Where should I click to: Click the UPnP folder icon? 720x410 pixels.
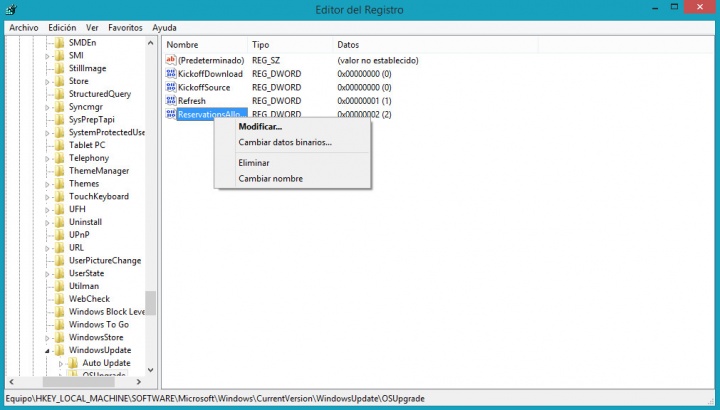click(60, 235)
